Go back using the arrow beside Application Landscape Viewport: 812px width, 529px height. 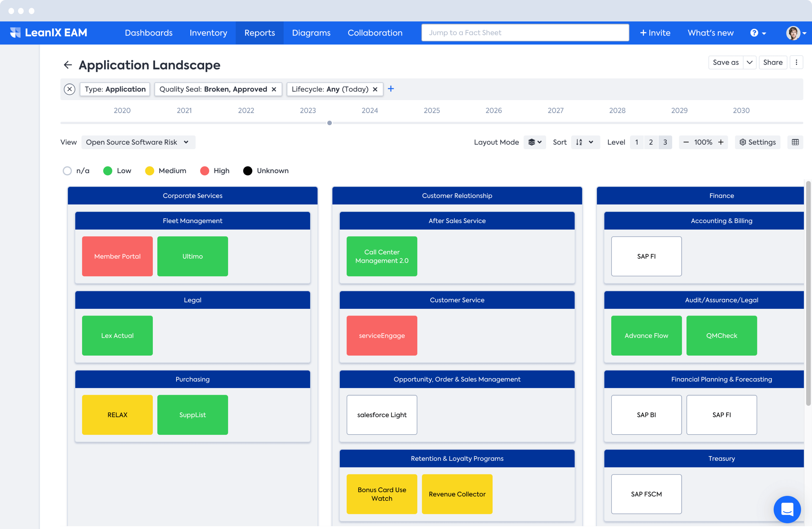pos(68,65)
